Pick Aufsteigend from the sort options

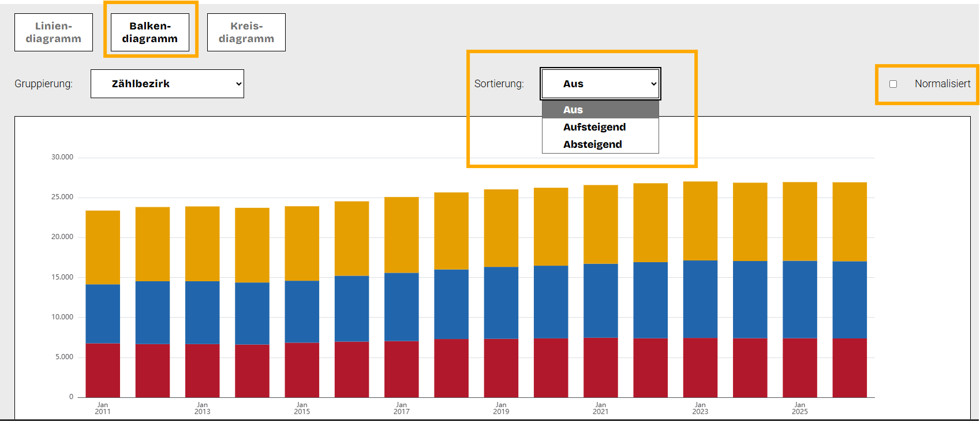(x=600, y=127)
